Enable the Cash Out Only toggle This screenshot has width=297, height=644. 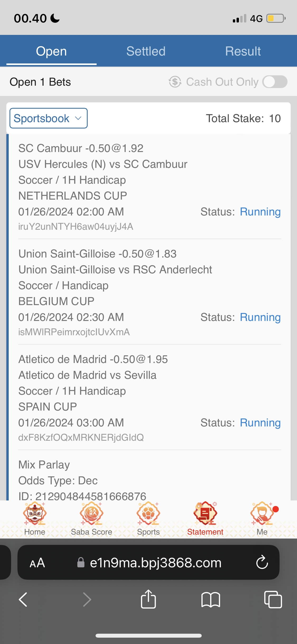click(275, 82)
